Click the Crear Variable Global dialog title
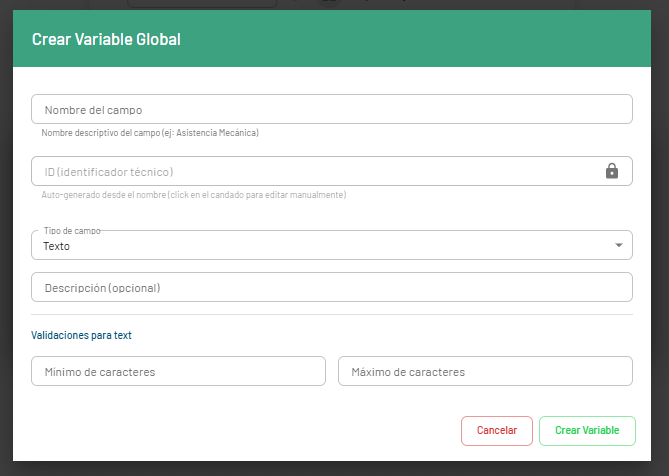The width and height of the screenshot is (669, 476). tap(106, 39)
